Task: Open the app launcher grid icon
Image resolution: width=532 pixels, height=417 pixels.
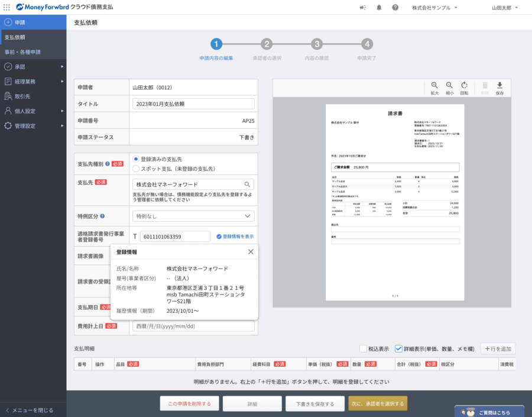Action: (7, 7)
